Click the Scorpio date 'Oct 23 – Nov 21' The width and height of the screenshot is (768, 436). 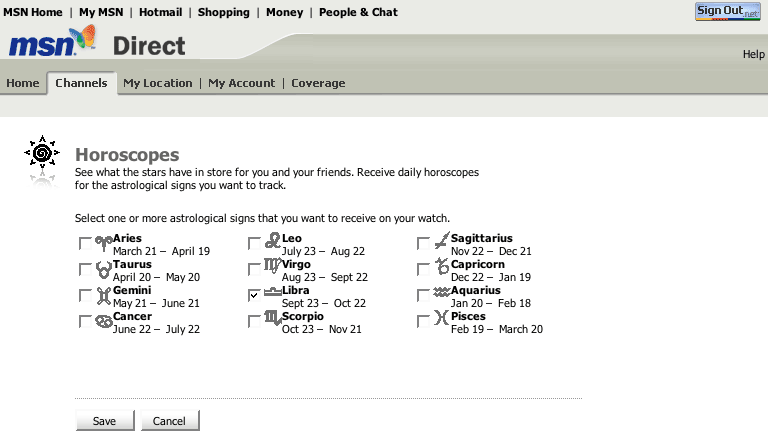pos(321,329)
